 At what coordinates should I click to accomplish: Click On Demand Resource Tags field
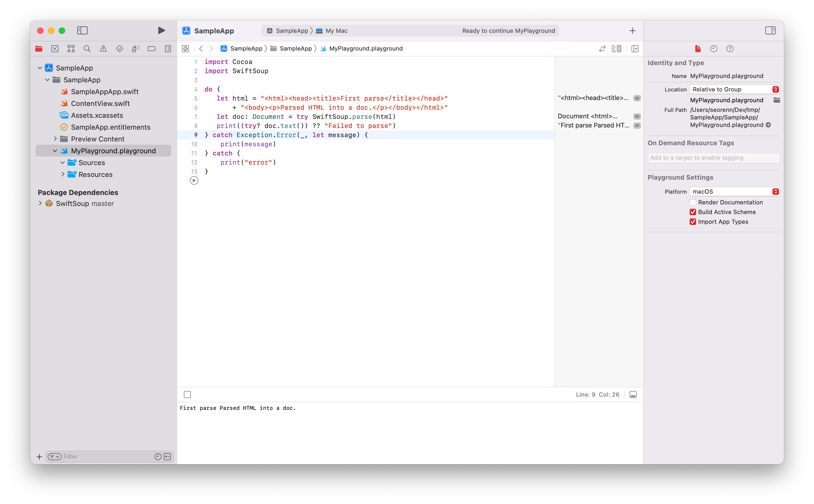point(714,158)
